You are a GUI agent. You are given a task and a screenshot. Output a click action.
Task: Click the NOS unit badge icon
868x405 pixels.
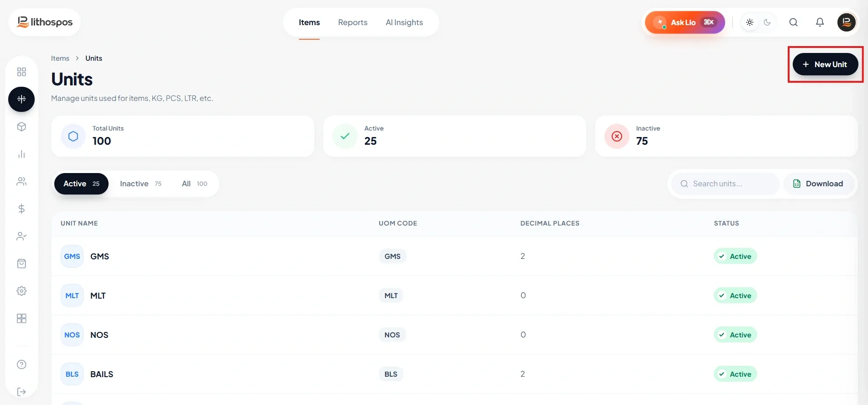72,335
